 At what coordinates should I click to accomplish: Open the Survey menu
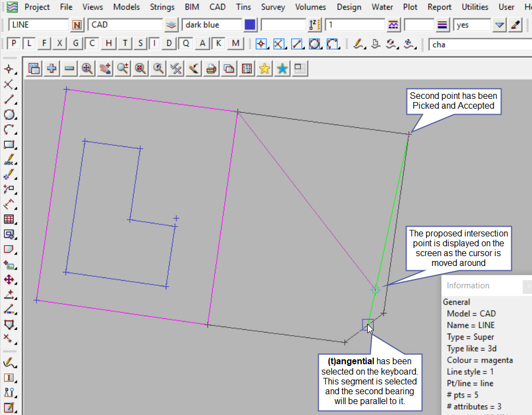(273, 7)
